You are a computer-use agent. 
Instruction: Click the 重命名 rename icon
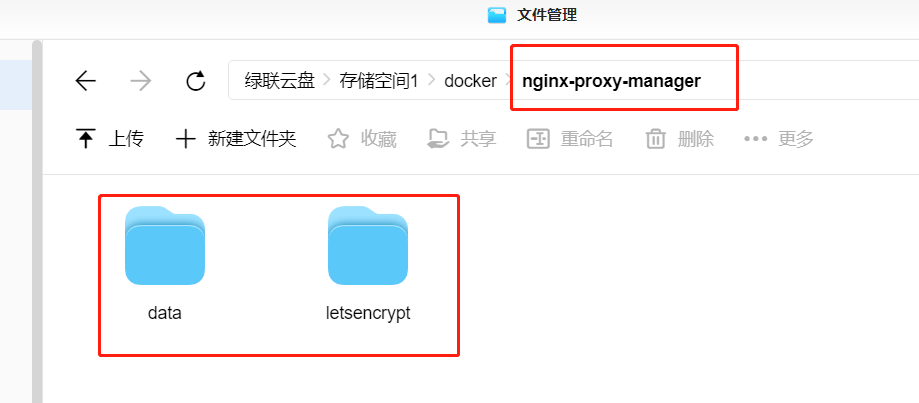click(538, 139)
